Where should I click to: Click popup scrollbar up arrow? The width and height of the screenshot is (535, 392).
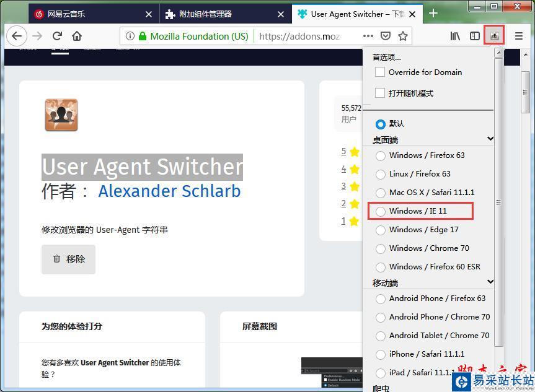pos(498,53)
